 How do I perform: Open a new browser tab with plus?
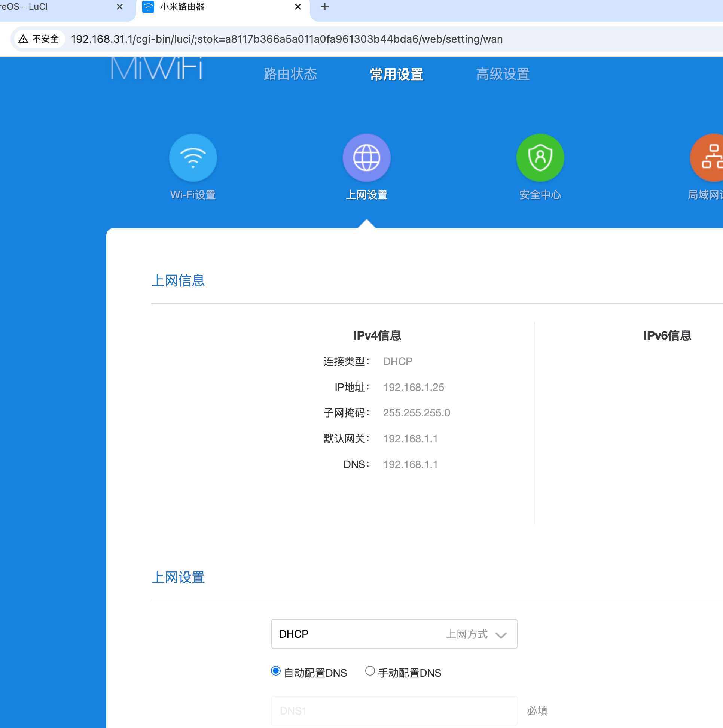point(324,7)
